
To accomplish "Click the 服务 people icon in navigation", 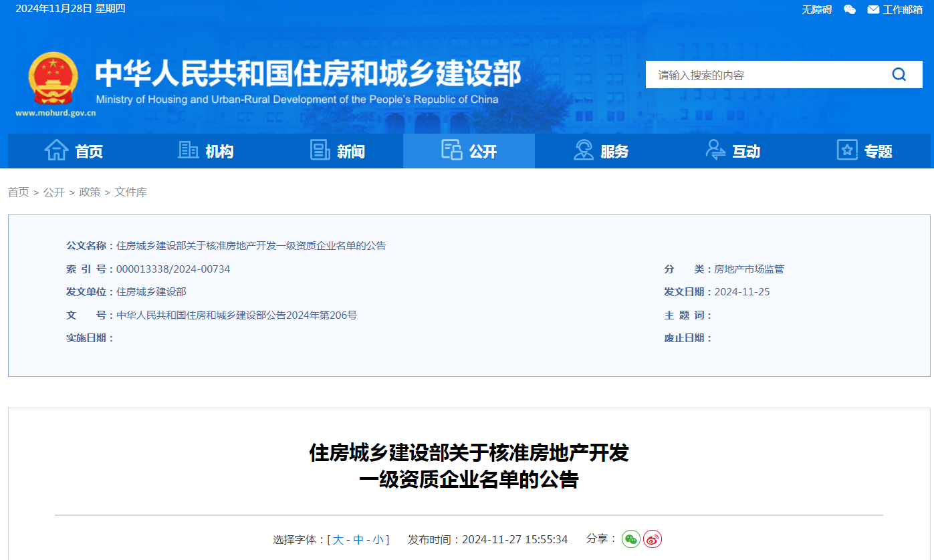I will point(583,150).
